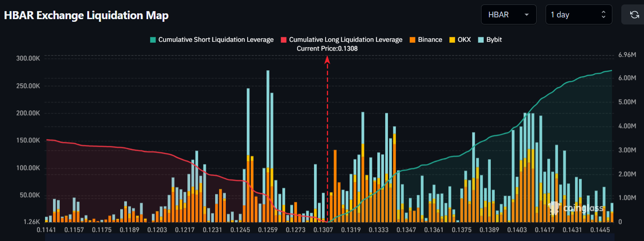Click the Current Price:0.1308 label
The image size is (644, 241).
tap(327, 48)
